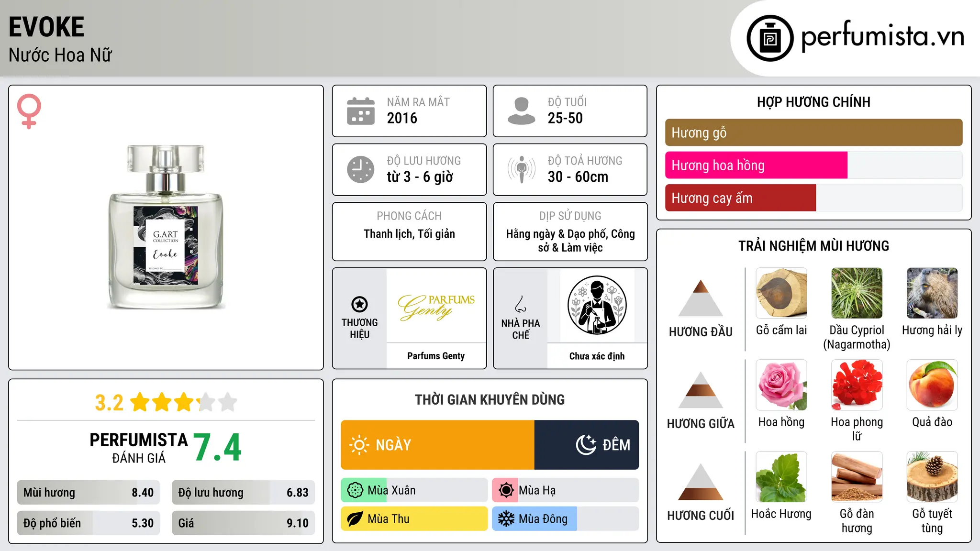Click the snowflake icon for Mùa Đông

tap(506, 519)
